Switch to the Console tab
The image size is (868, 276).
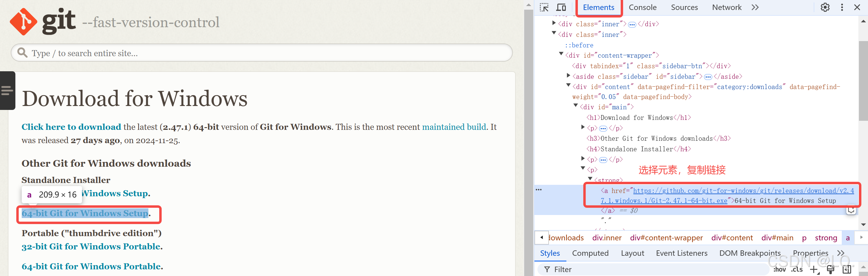pyautogui.click(x=642, y=8)
